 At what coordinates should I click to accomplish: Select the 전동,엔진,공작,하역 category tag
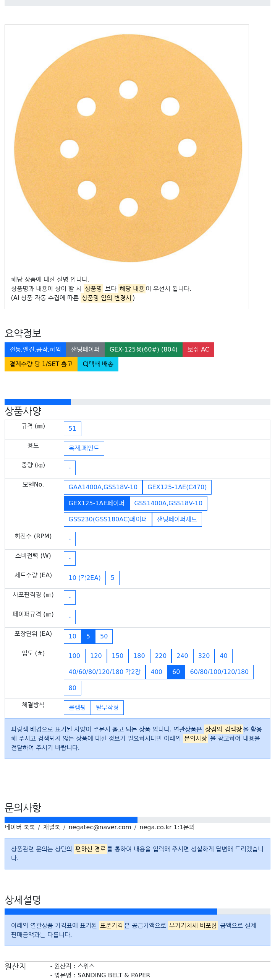click(x=35, y=349)
